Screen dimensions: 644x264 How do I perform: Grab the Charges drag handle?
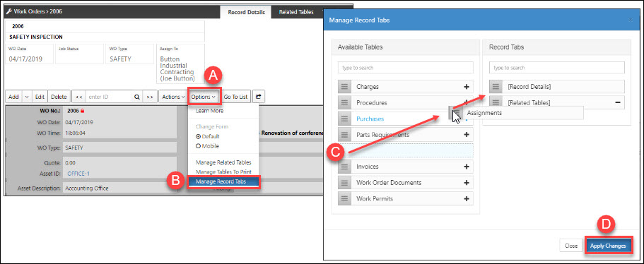pyautogui.click(x=344, y=87)
